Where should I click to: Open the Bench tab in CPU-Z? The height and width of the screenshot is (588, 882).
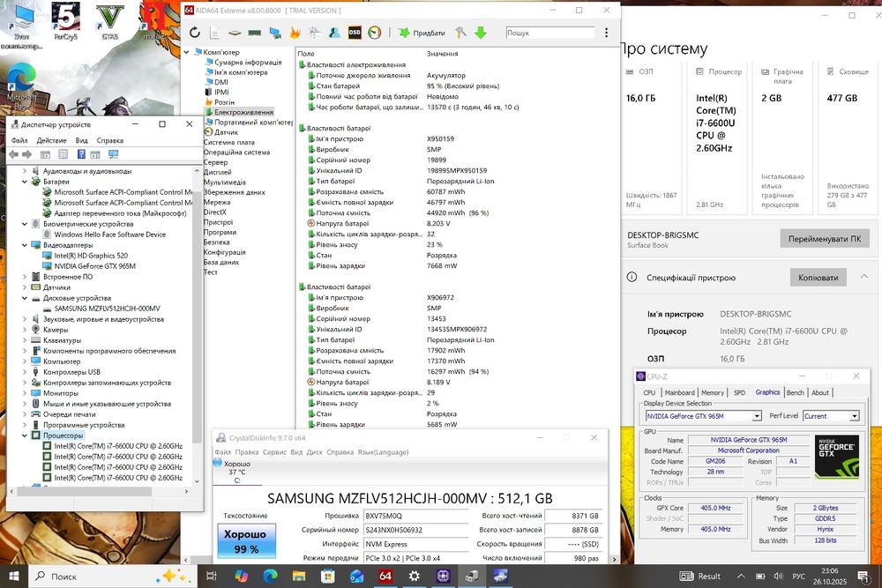(x=796, y=392)
